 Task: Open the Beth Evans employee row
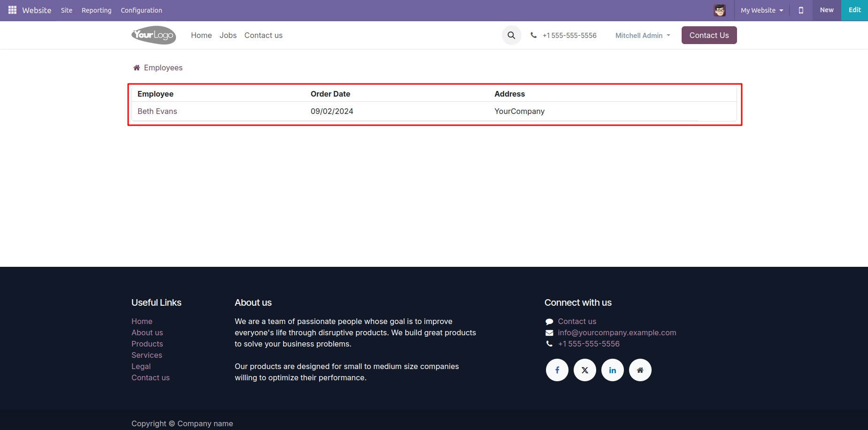157,111
